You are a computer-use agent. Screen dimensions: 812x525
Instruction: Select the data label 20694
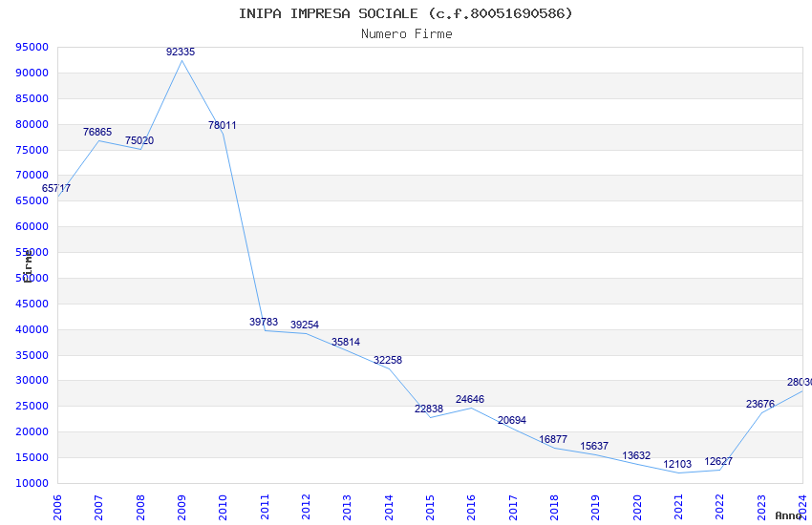(x=512, y=420)
